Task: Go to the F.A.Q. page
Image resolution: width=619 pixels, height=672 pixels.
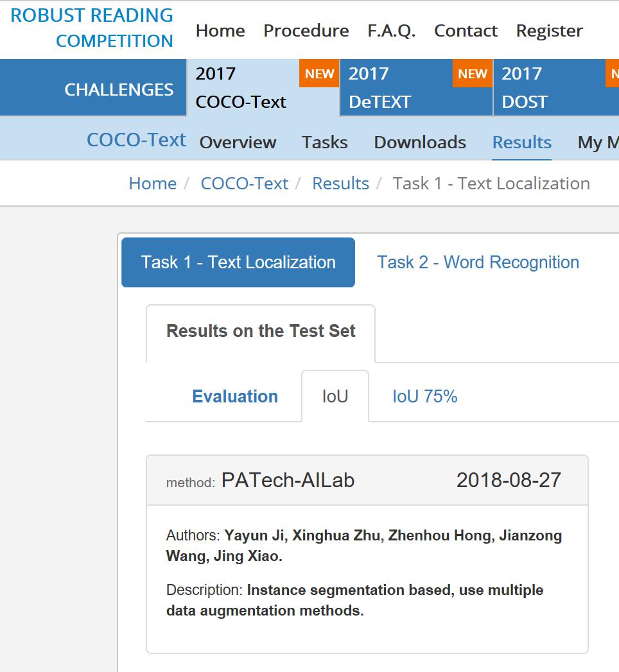Action: pyautogui.click(x=391, y=31)
